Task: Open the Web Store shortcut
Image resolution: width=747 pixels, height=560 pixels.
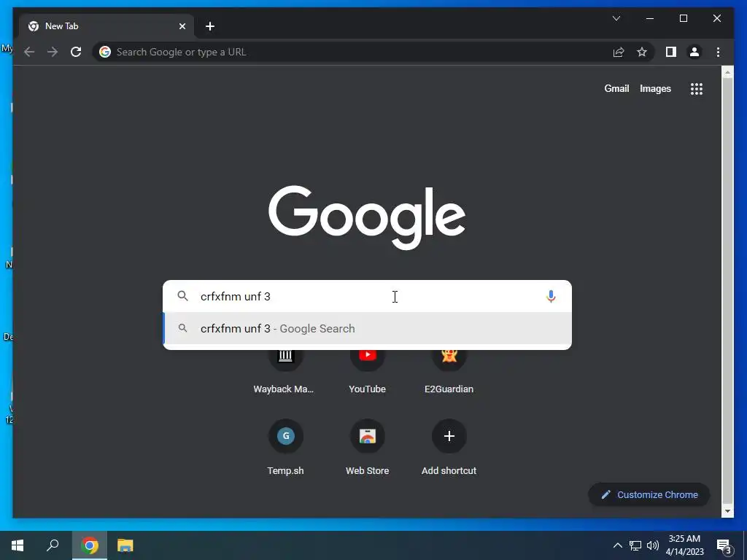Action: click(368, 448)
